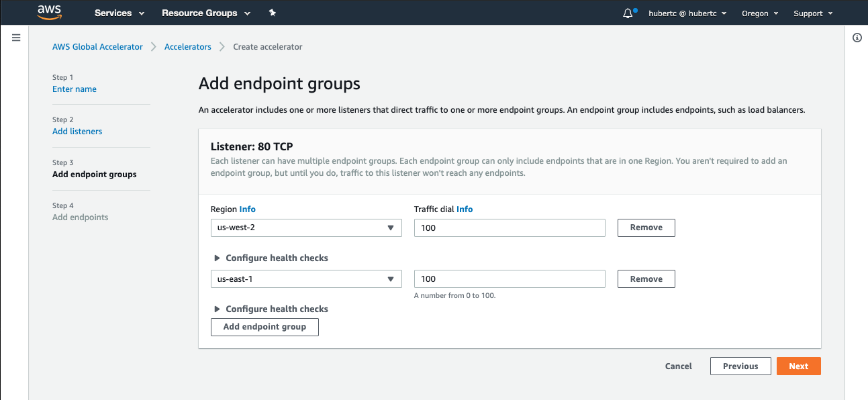Open the notifications bell
The image size is (868, 400).
click(628, 13)
